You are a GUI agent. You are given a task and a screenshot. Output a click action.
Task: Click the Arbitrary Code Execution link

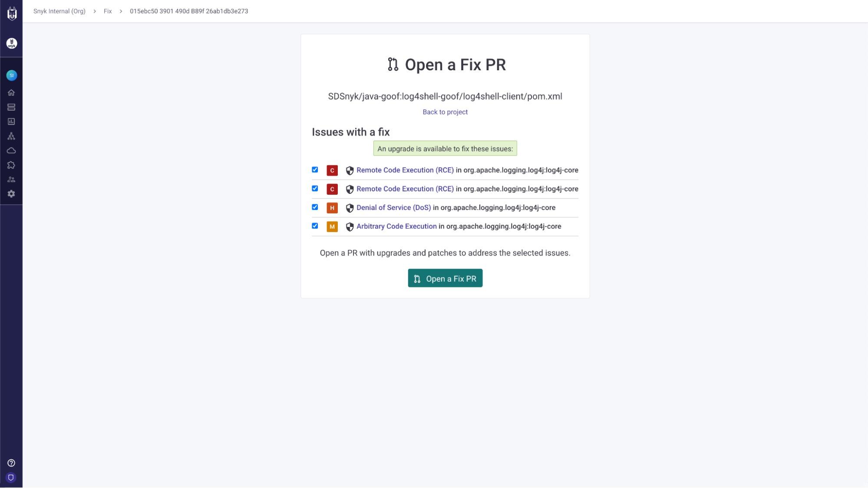[396, 226]
